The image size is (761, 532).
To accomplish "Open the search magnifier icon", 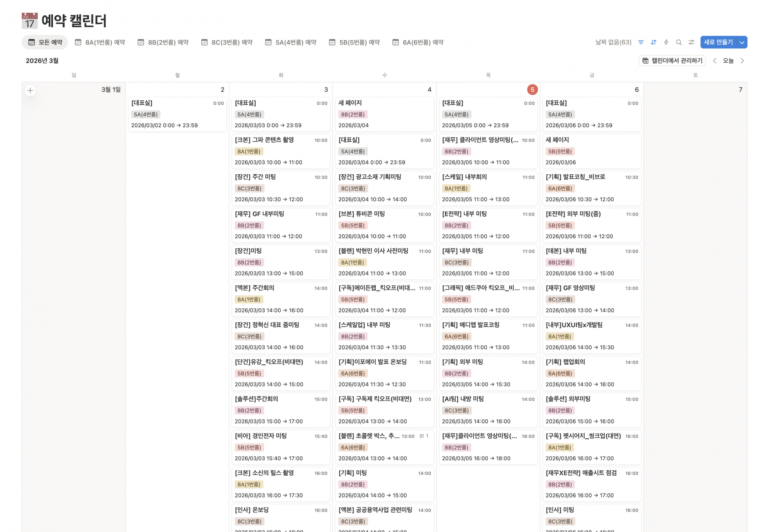I will [x=679, y=42].
